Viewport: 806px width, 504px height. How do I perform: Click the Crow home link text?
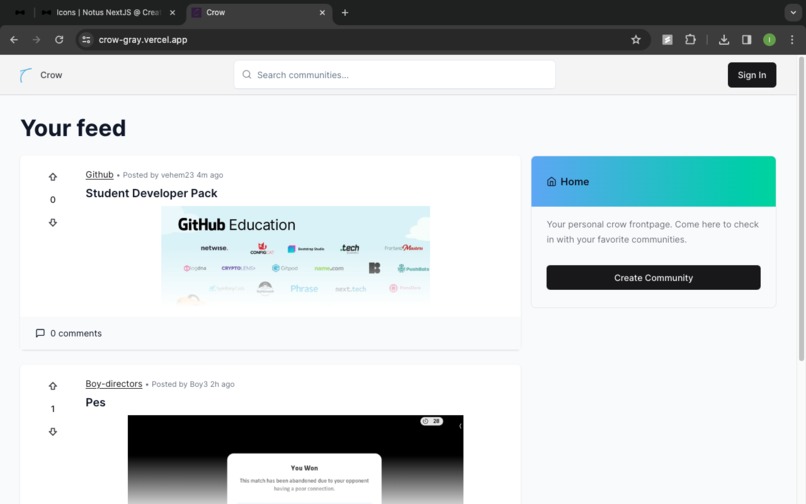51,75
